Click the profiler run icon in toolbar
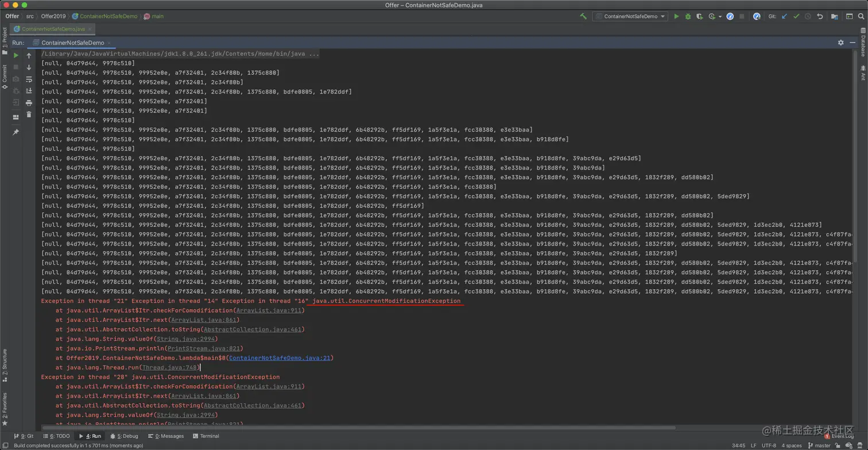868x450 pixels. (712, 17)
